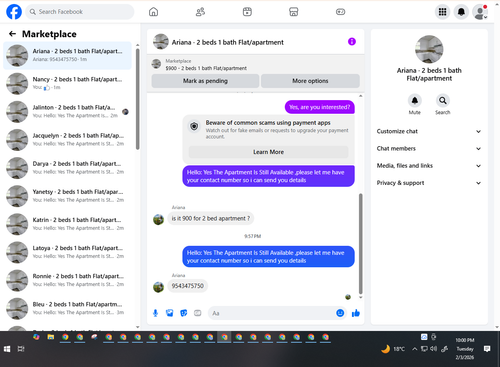Expand Chat members section

pos(429,149)
